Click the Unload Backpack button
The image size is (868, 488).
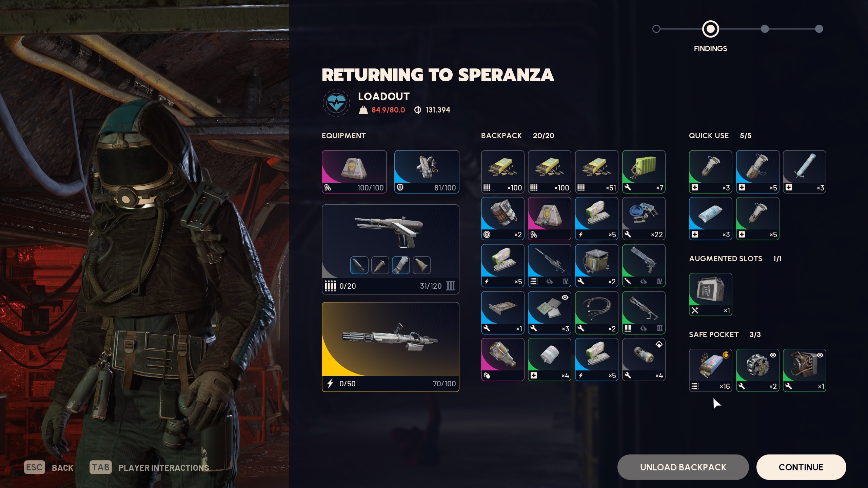point(683,467)
